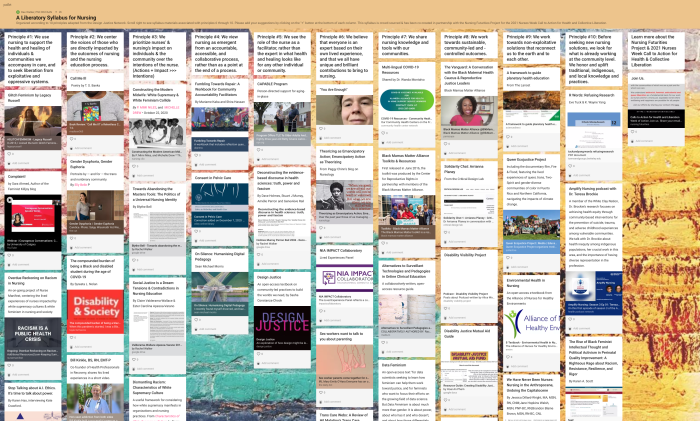Image resolution: width=700 pixels, height=421 pixels.
Task: Open the Glitch Feminism video thumbnail
Action: point(32,120)
